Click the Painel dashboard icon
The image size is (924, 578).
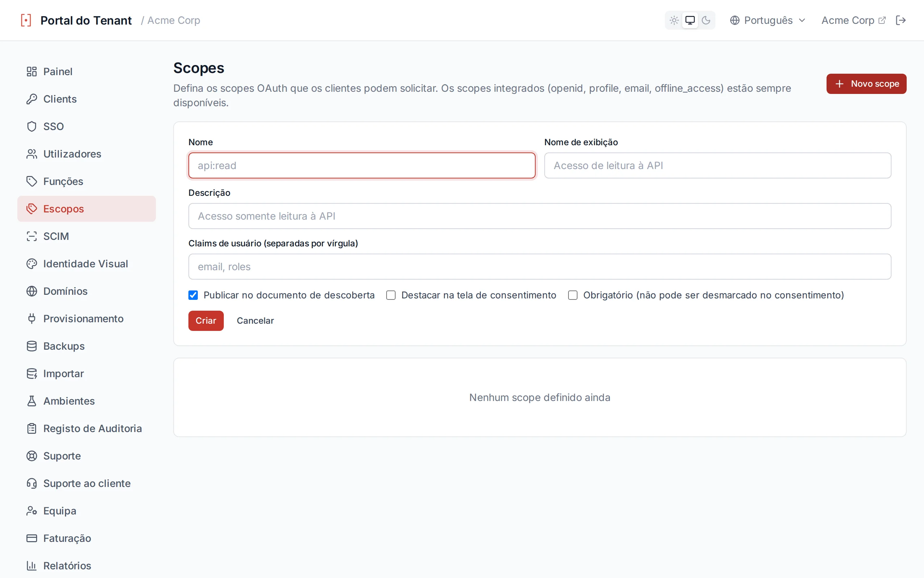pos(32,72)
